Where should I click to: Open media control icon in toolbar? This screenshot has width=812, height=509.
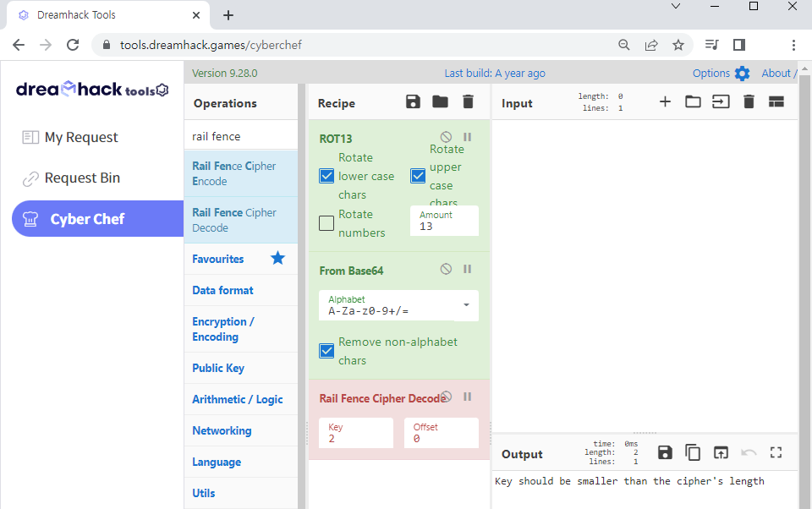(x=712, y=45)
